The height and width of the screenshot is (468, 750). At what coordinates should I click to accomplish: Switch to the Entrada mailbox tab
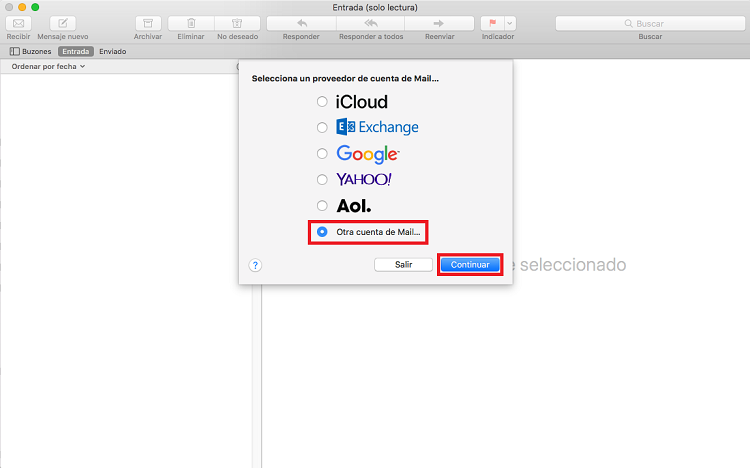pyautogui.click(x=76, y=51)
